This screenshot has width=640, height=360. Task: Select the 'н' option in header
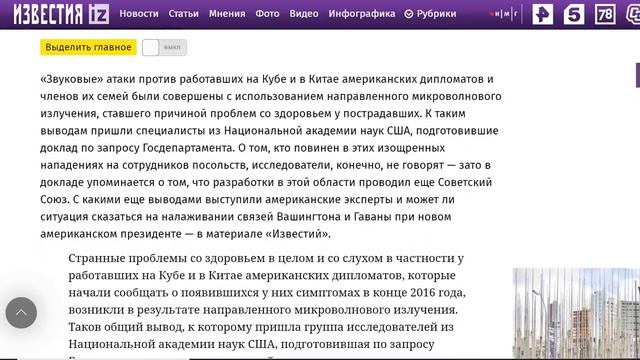pyautogui.click(x=497, y=14)
